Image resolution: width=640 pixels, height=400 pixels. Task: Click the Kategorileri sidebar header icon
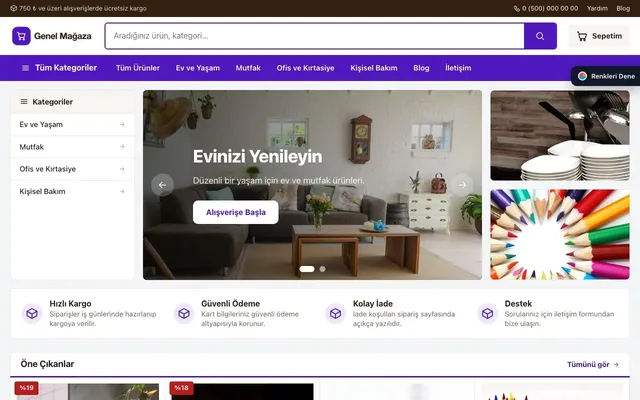coord(24,102)
